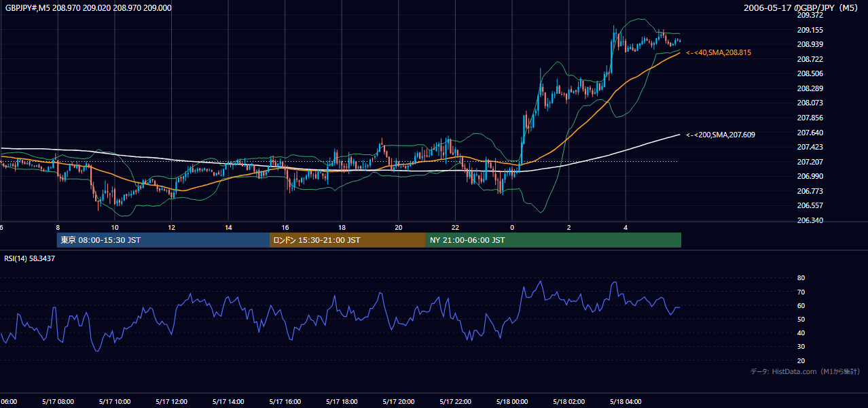Click the RSI 30 level label
The height and width of the screenshot is (408, 868).
pyautogui.click(x=801, y=347)
